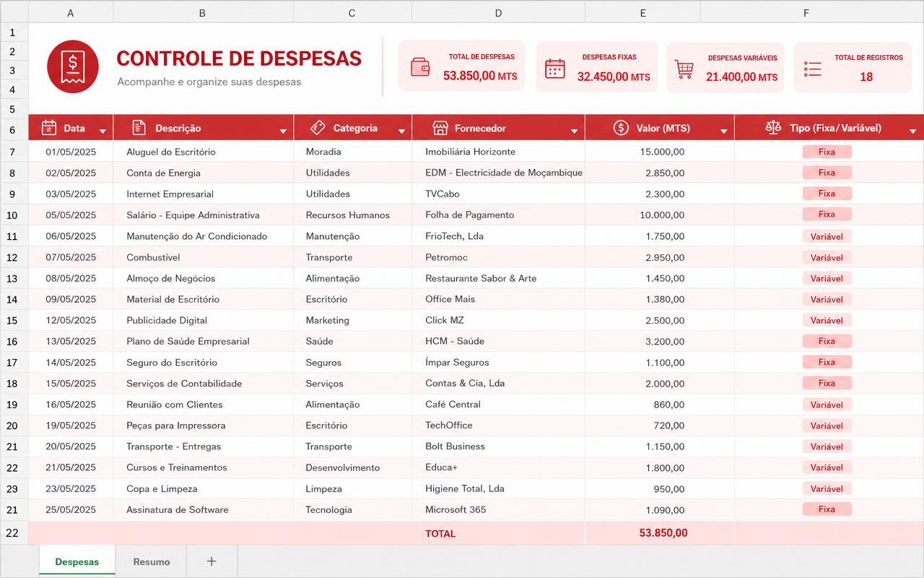924x578 pixels.
Task: Click the wallet icon in Total de Despesas card
Action: [x=420, y=66]
